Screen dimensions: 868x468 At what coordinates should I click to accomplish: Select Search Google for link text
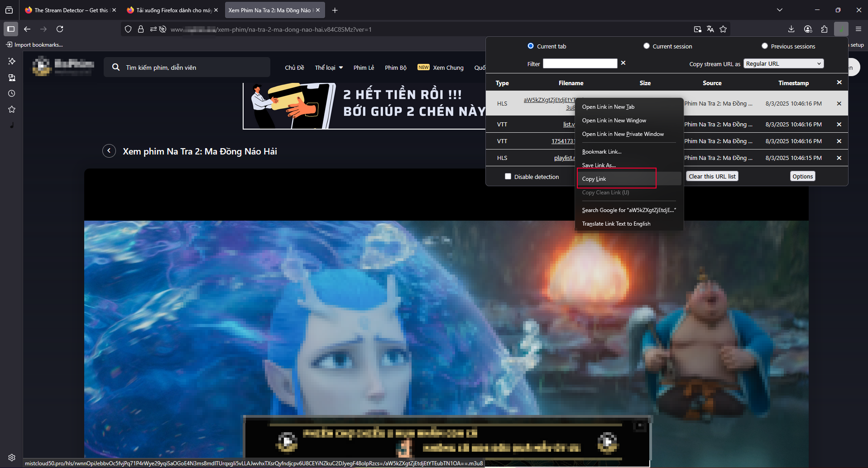coord(629,210)
